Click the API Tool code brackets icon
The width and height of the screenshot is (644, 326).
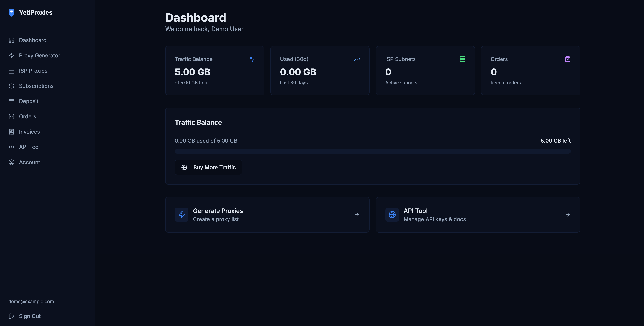(11, 147)
